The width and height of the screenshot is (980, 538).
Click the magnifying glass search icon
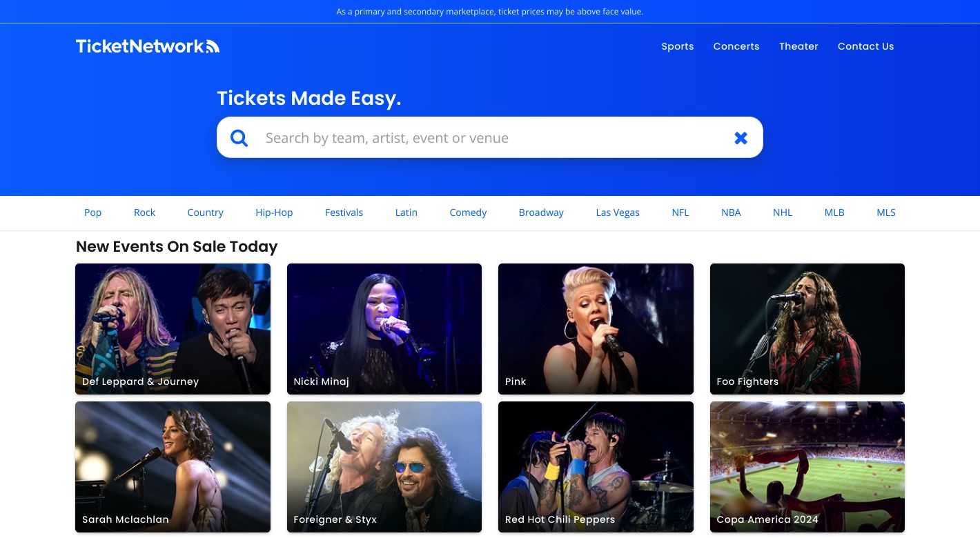point(239,138)
